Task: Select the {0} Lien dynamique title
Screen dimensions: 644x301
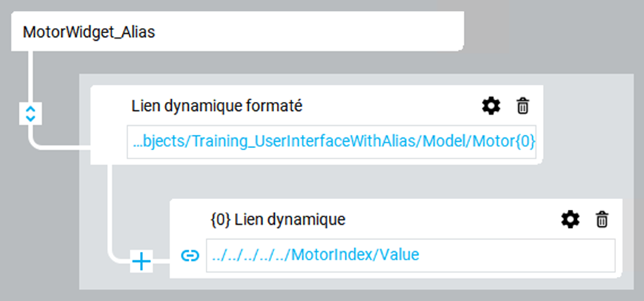Action: [278, 220]
